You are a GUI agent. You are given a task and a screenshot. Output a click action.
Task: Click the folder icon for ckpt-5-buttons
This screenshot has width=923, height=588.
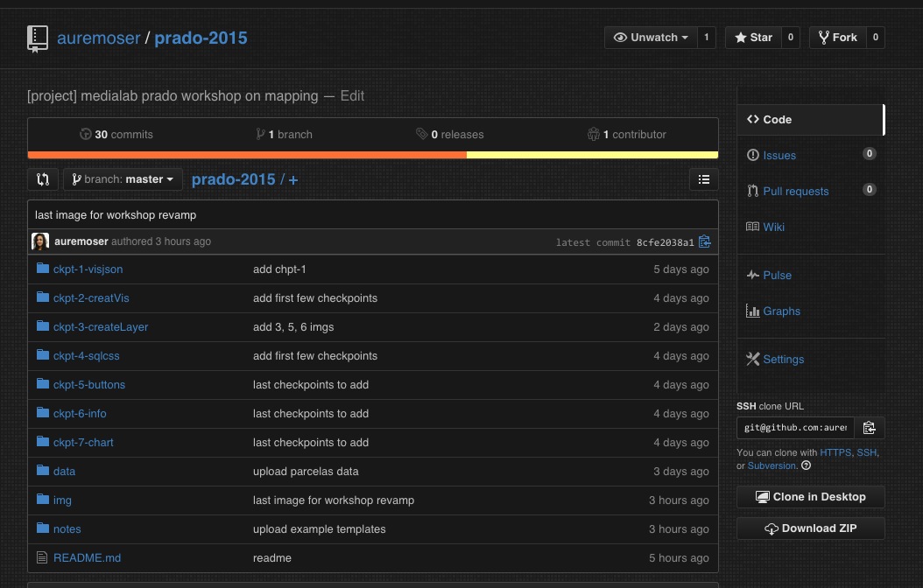[42, 384]
